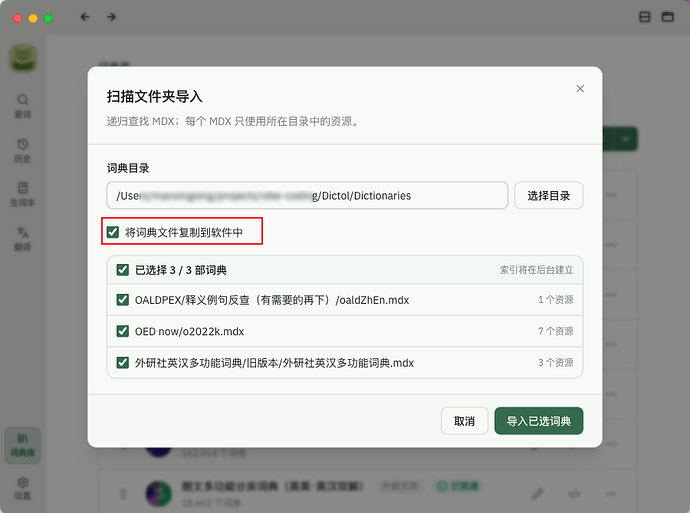Toggle the window panel icon at top right
The image size is (690, 513).
point(668,17)
